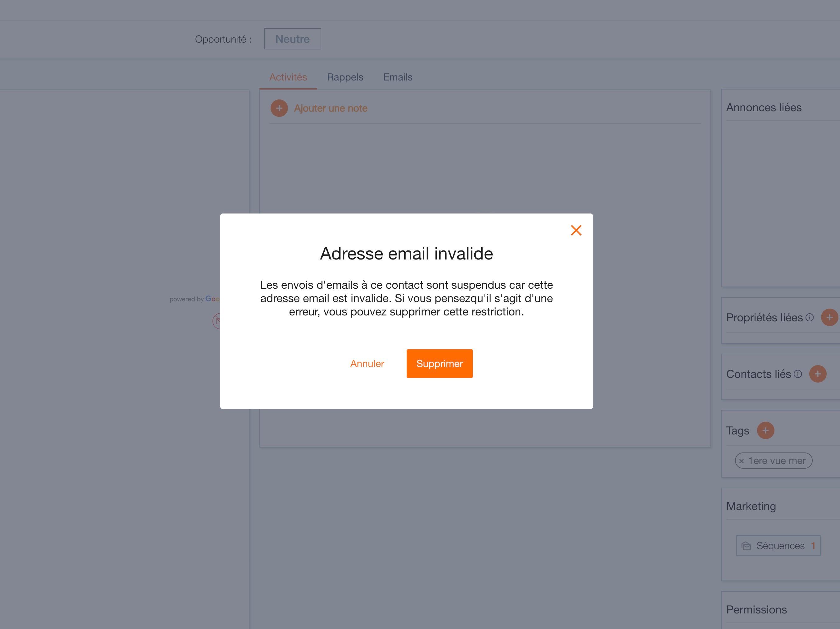Click Supprimer to remove the restriction

pos(439,364)
